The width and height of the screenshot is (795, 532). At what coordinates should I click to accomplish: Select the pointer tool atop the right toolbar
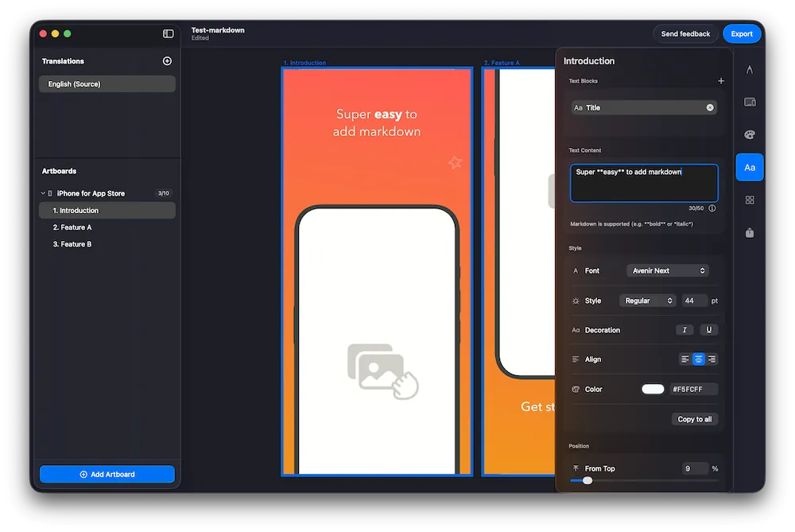tap(748, 69)
